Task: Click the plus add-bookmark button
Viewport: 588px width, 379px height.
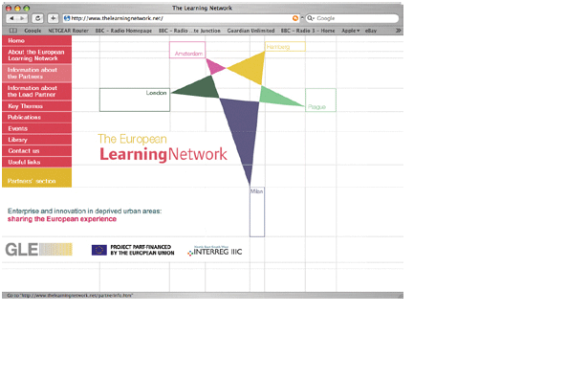Action: click(54, 18)
